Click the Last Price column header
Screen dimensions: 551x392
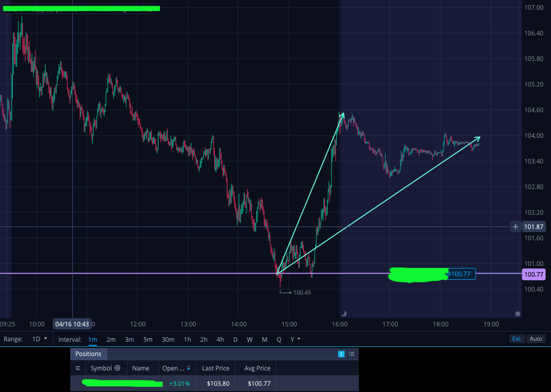click(215, 368)
